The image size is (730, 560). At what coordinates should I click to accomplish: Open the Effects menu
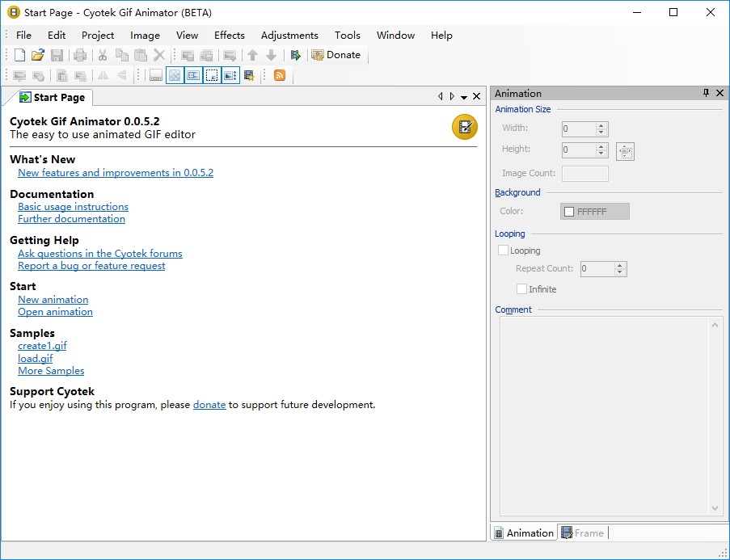pos(229,36)
